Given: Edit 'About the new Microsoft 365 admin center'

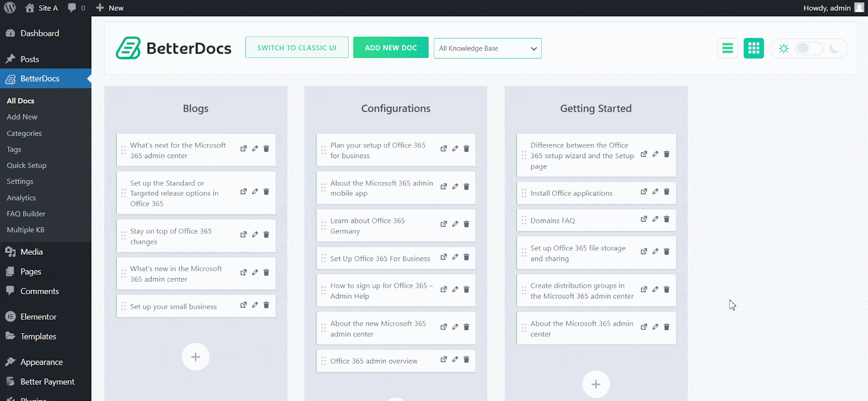Looking at the screenshot, I should [x=455, y=327].
